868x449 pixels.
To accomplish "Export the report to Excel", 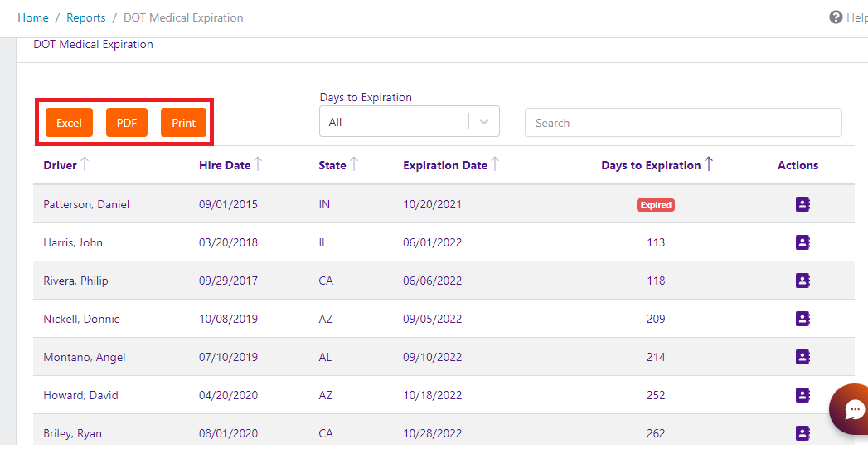I will pos(69,123).
